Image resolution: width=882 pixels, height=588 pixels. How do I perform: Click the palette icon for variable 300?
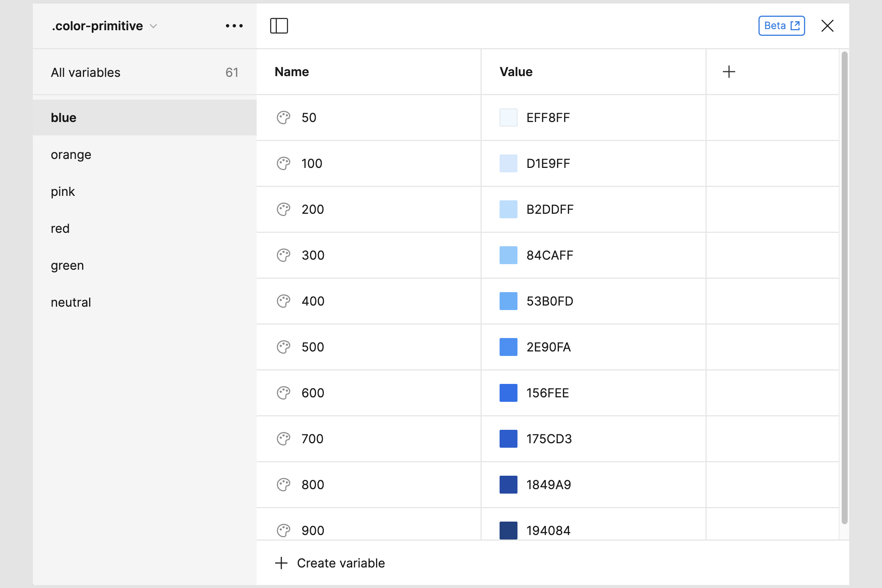click(284, 255)
